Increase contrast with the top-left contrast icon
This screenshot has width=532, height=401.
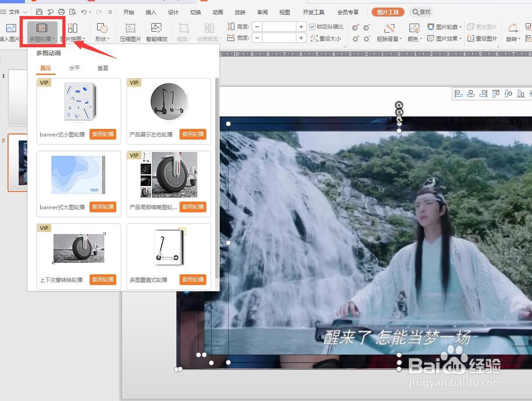[x=356, y=28]
